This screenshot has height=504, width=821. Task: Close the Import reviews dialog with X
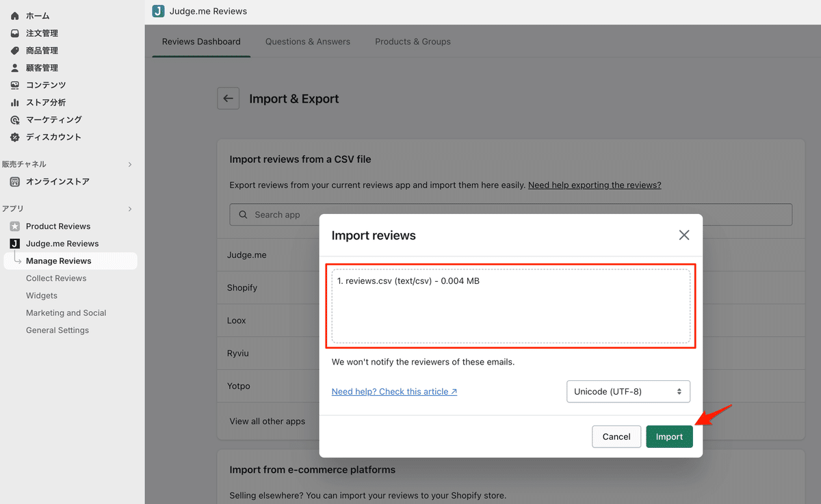[x=683, y=235]
